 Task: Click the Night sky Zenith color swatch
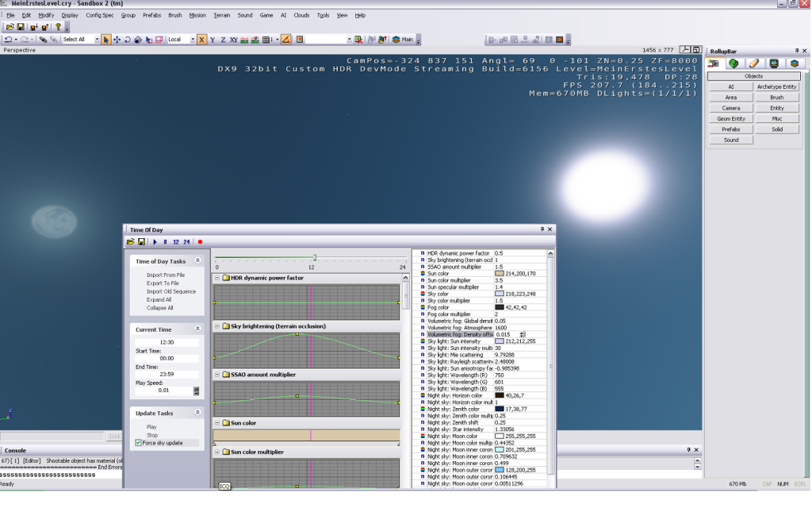coord(500,409)
